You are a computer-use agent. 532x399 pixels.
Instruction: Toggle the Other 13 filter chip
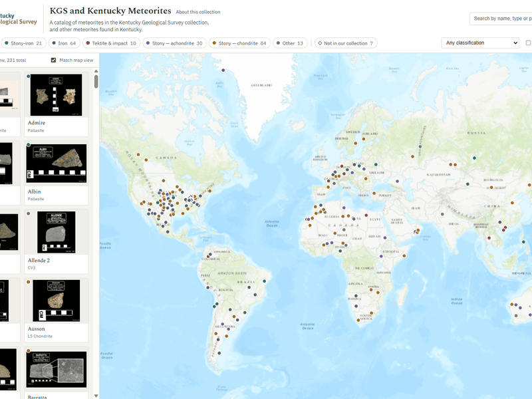tap(290, 43)
